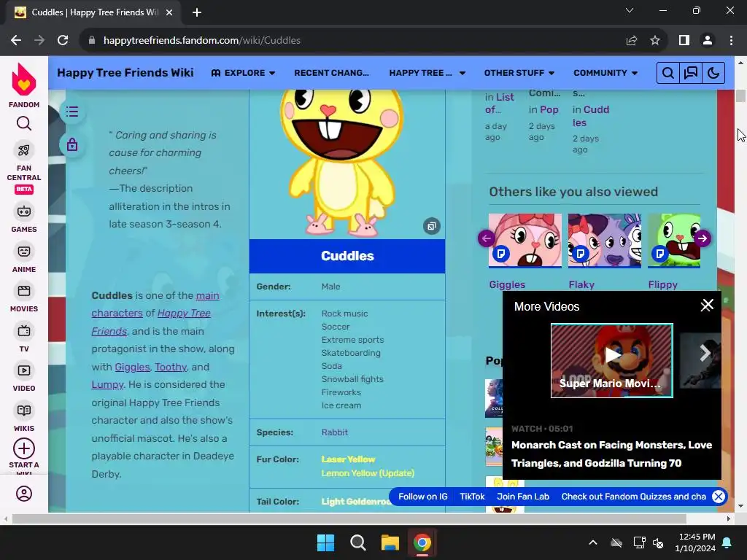Open the table of contents list icon

[x=72, y=112]
